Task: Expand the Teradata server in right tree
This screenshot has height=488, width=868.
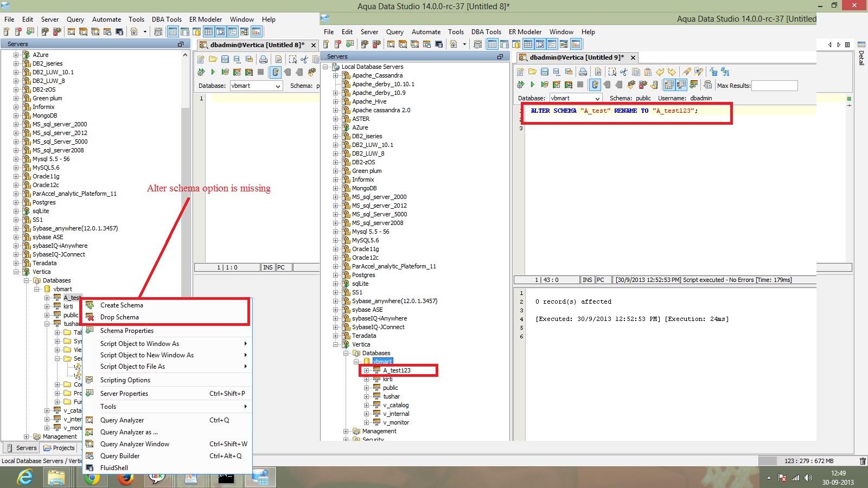Action: pos(336,336)
